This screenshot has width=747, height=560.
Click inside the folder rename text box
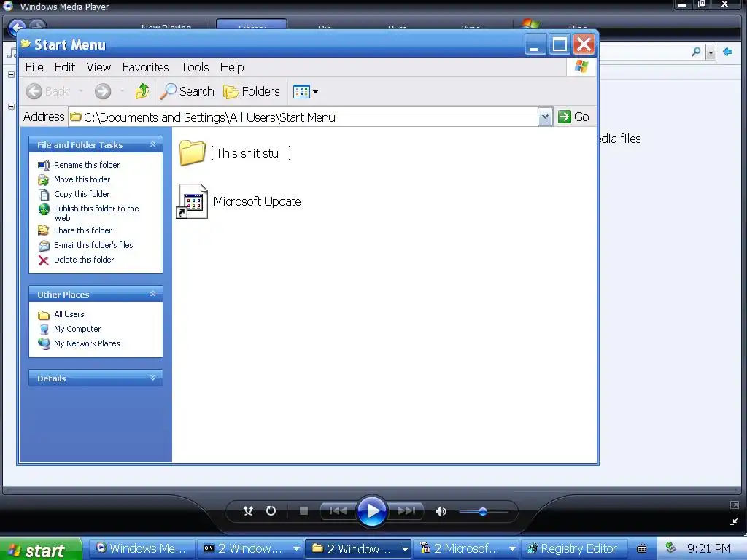251,153
